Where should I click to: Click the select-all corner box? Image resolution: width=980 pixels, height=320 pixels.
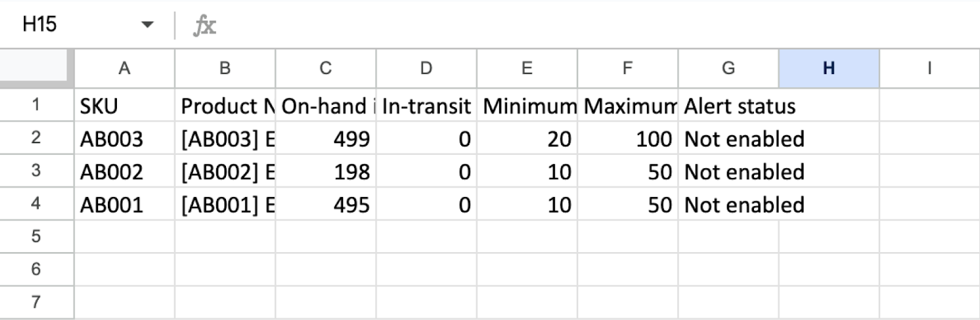coord(37,66)
